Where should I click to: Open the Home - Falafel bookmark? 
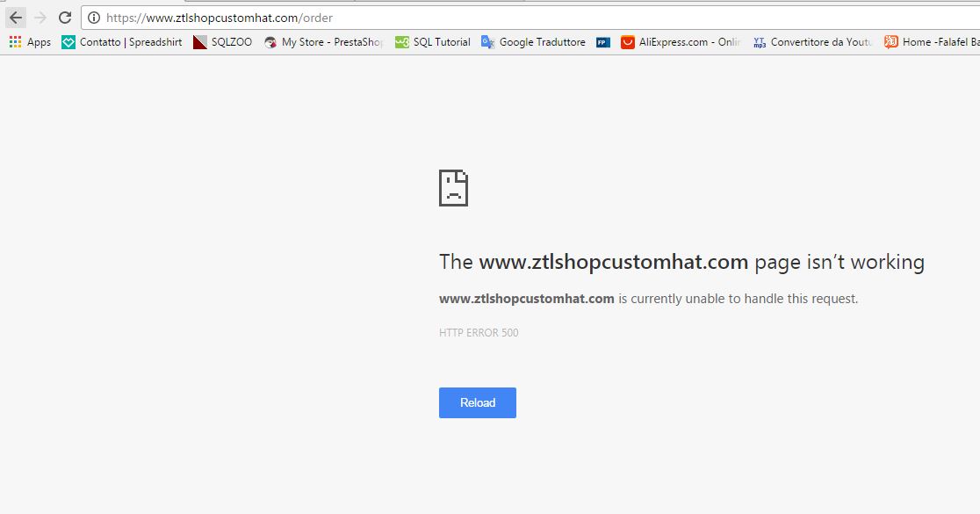[x=932, y=42]
